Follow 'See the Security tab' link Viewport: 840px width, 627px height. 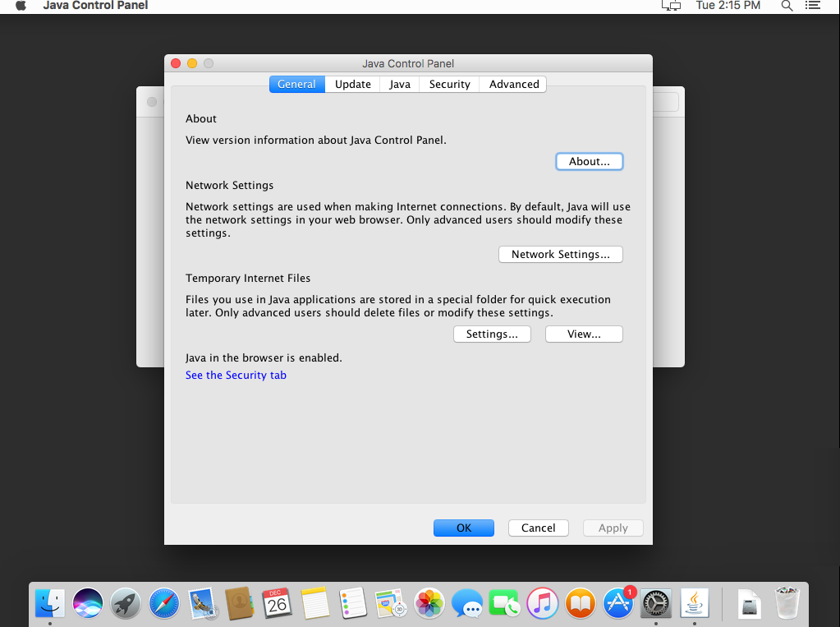[236, 375]
